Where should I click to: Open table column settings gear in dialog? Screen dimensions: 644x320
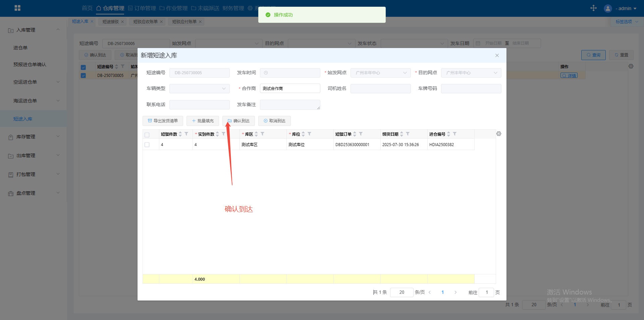[499, 134]
